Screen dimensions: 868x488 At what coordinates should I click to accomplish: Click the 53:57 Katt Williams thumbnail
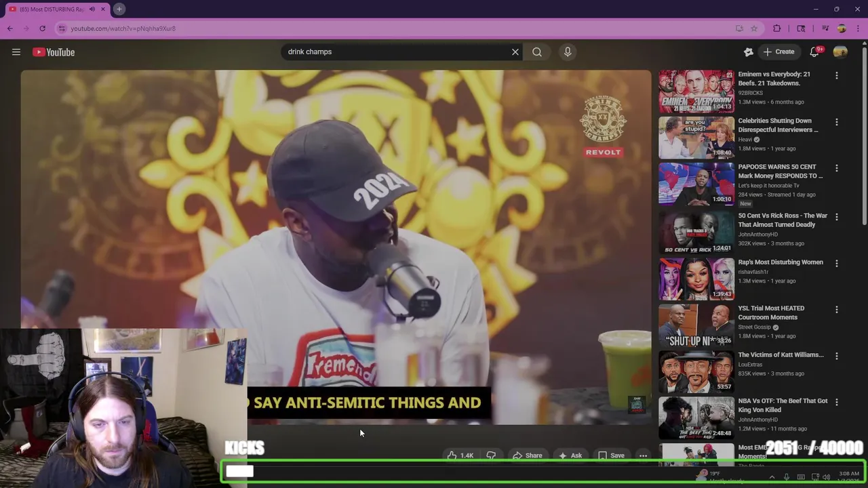[x=696, y=371]
